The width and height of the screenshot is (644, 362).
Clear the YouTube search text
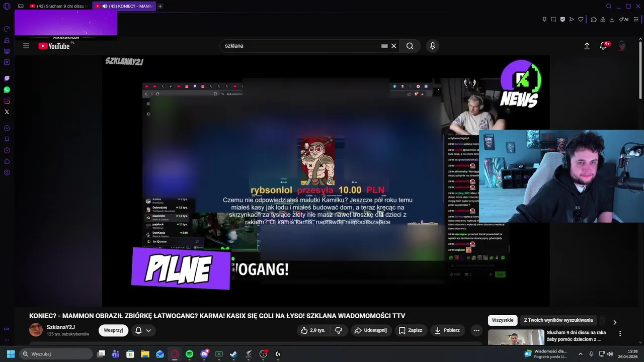click(394, 46)
